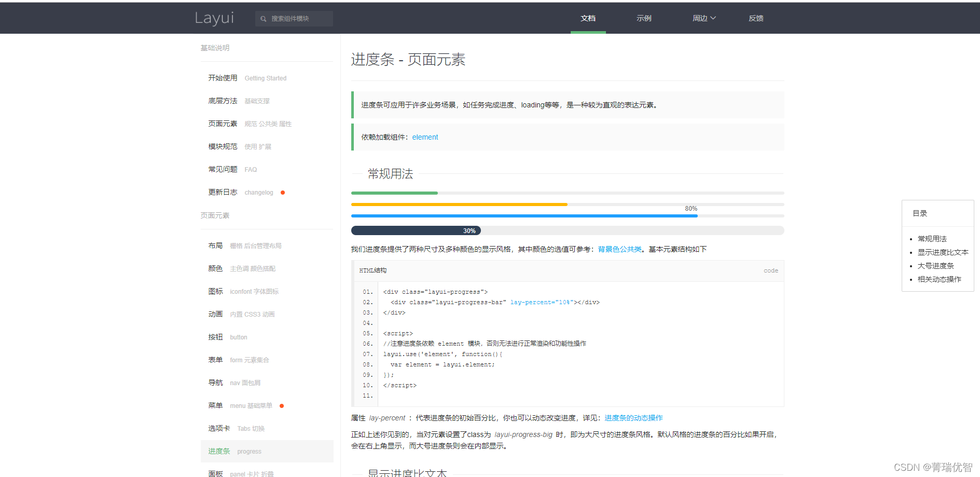
Task: Click the green progress bar
Action: (394, 193)
